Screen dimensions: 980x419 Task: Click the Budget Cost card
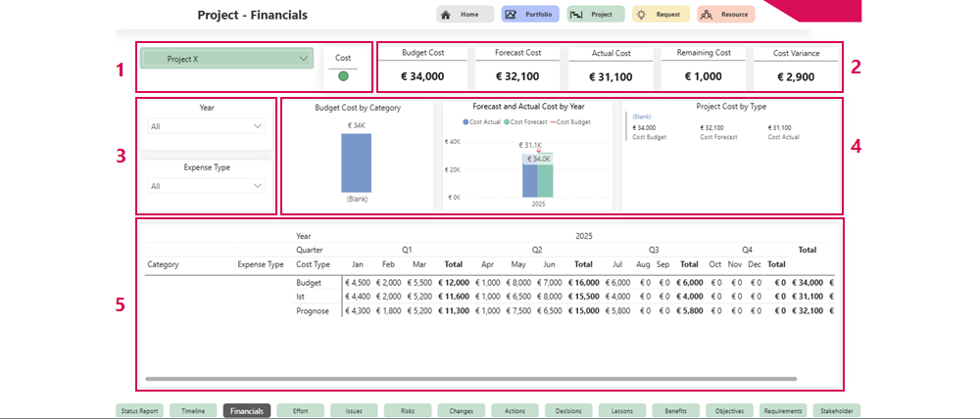(x=423, y=67)
